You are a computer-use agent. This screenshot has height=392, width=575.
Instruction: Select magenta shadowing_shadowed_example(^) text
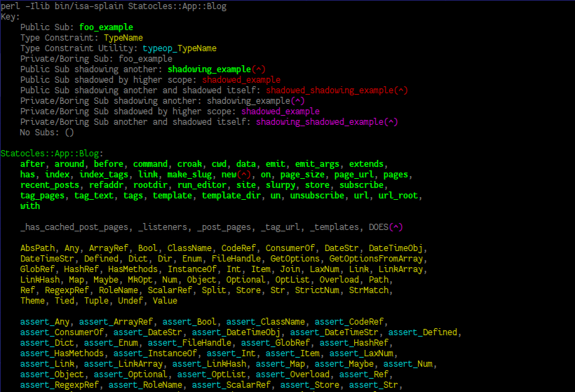point(327,122)
